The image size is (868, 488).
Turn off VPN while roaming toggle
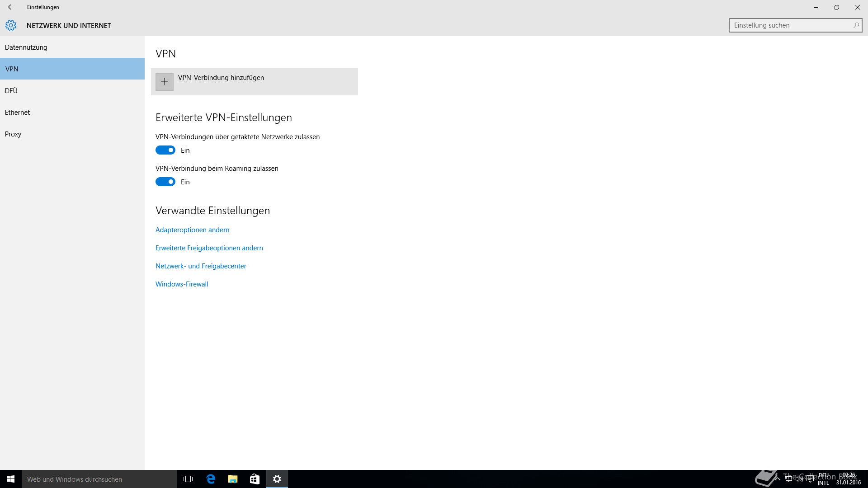point(165,182)
